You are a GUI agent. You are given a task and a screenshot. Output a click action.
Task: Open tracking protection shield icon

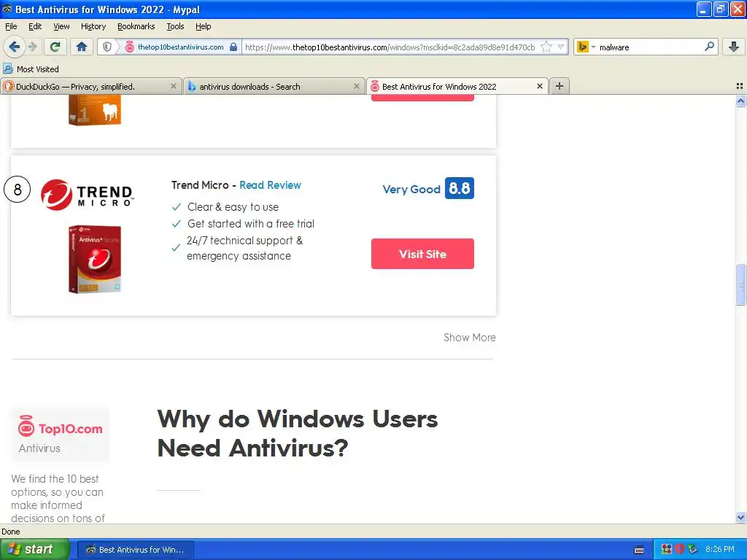[107, 47]
